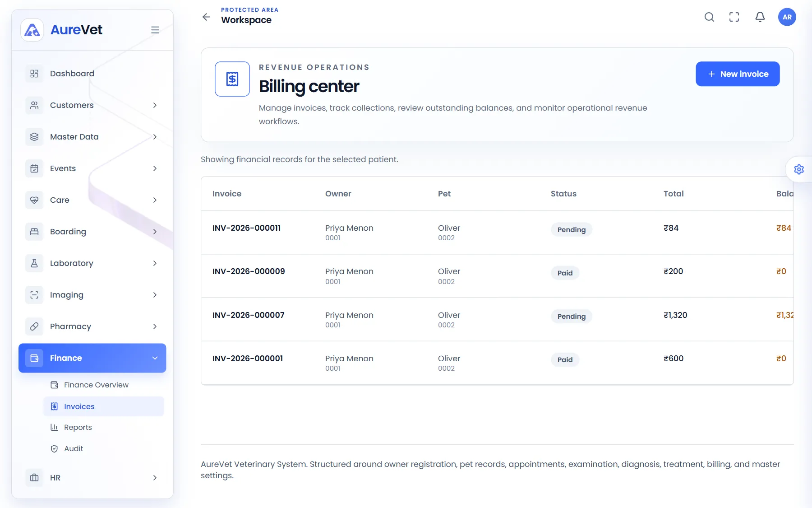Go back using the arrow icon
Viewport: 812px width, 508px height.
coord(206,17)
